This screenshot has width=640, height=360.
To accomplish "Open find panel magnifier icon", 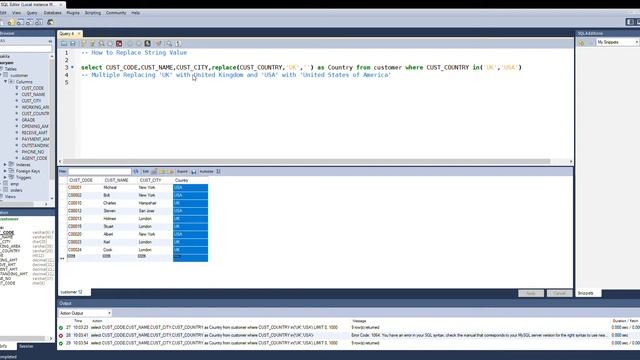I will tap(168, 44).
